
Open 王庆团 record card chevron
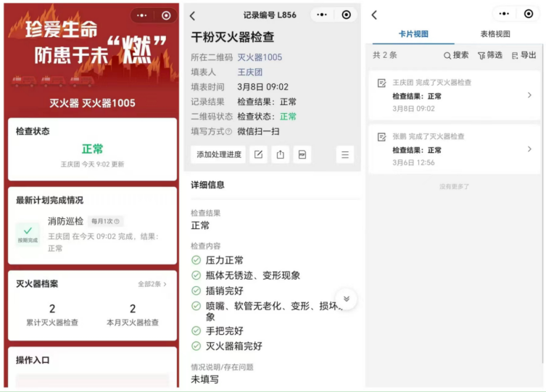click(x=529, y=95)
